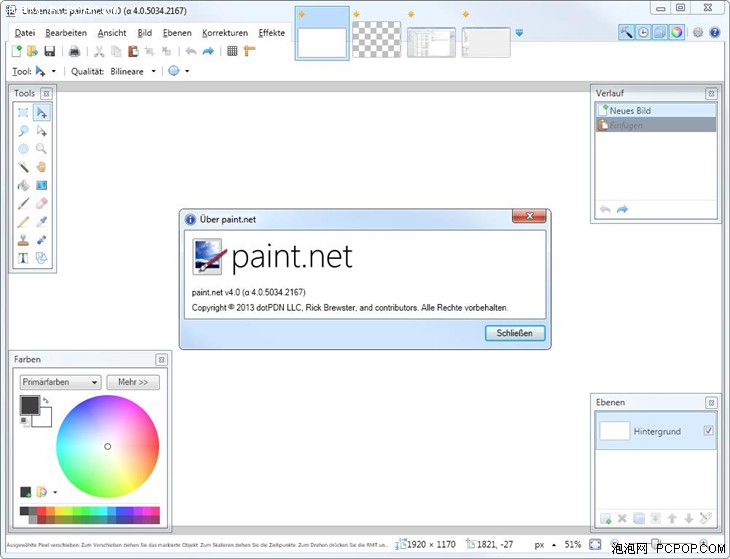Screen dimensions: 730x559
Task: Toggle the Verlauf history window button
Action: 643,32
